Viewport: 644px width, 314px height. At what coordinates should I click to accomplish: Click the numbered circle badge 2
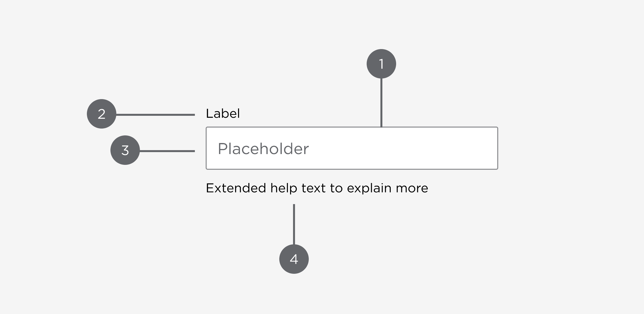click(102, 114)
